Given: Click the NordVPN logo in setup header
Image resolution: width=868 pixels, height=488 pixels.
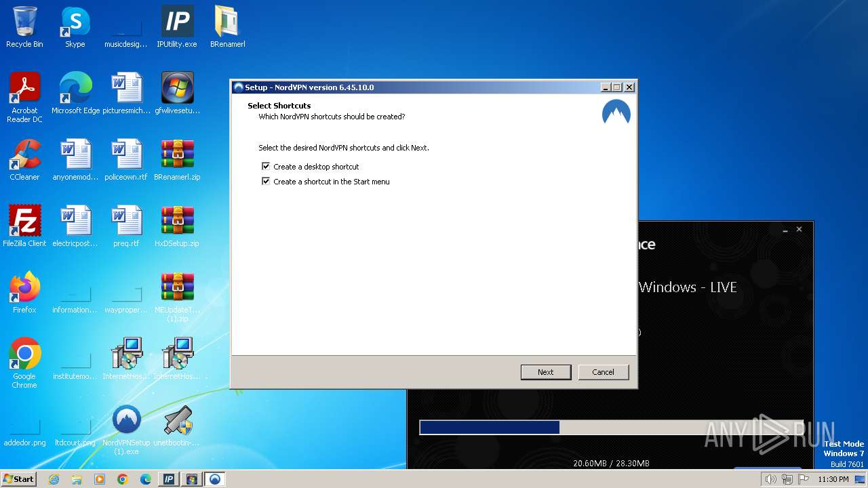Looking at the screenshot, I should pyautogui.click(x=616, y=112).
